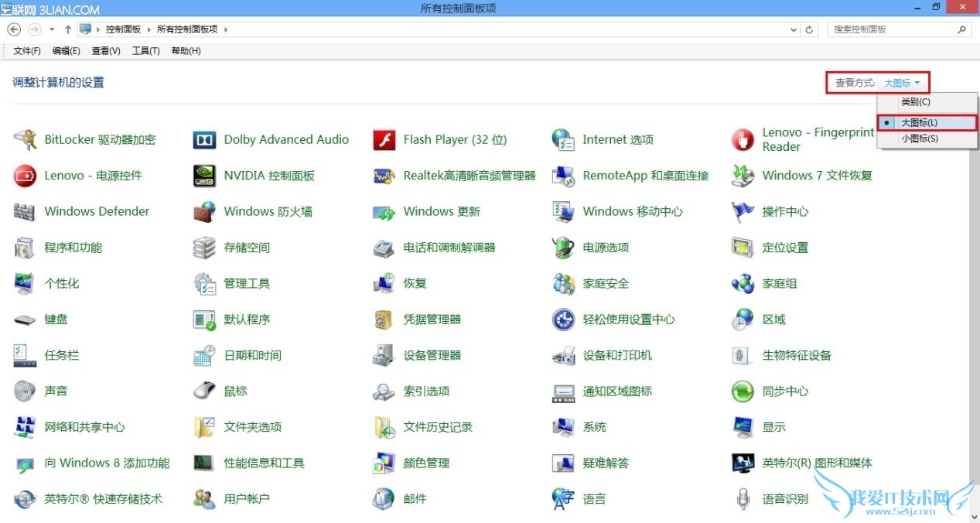Open the 设备和打印机 link

[x=617, y=355]
